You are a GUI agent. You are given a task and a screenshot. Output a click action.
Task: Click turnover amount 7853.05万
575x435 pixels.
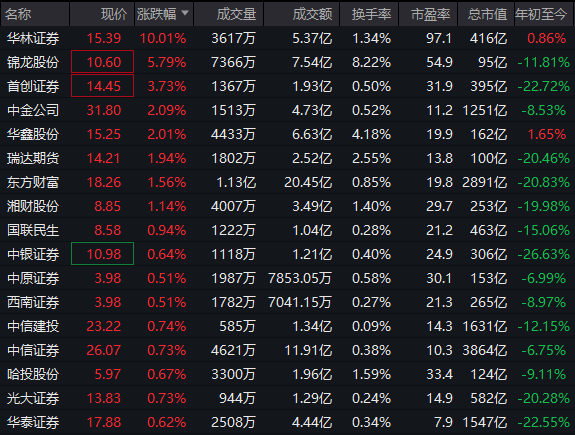(300, 278)
